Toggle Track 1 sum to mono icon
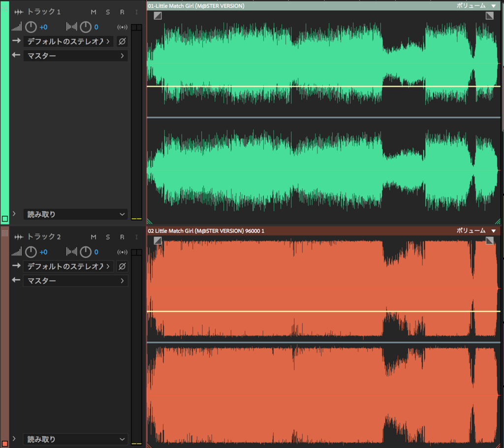 tap(122, 27)
